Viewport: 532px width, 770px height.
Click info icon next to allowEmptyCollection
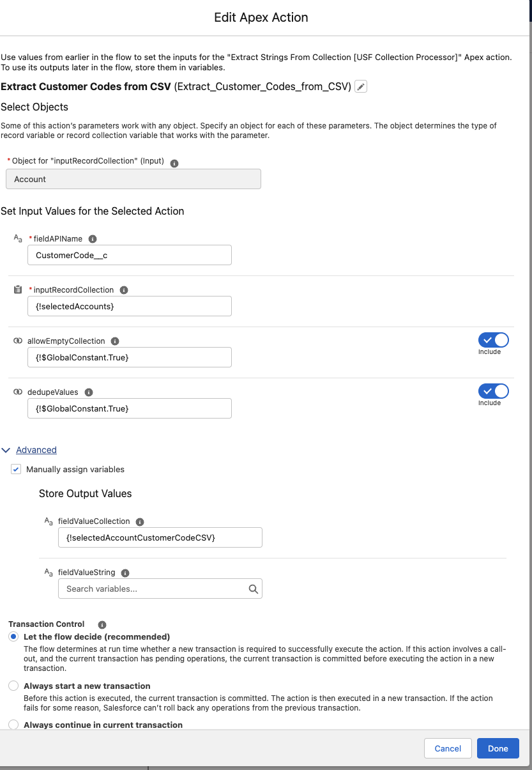pyautogui.click(x=115, y=341)
